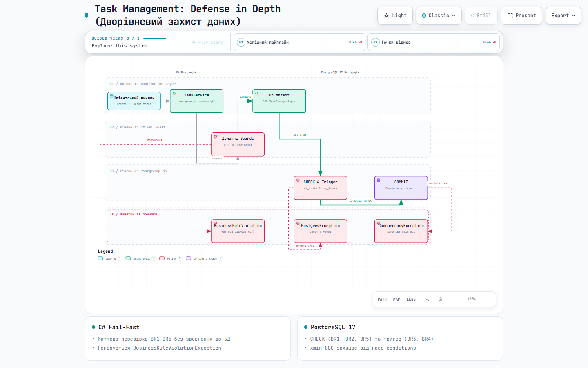Viewport: 588px width, 368px height.
Task: Select the LENS view mode
Action: [411, 299]
